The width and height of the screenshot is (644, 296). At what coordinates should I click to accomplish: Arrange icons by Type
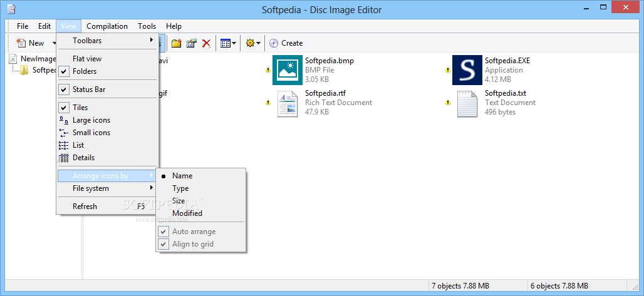click(x=201, y=188)
